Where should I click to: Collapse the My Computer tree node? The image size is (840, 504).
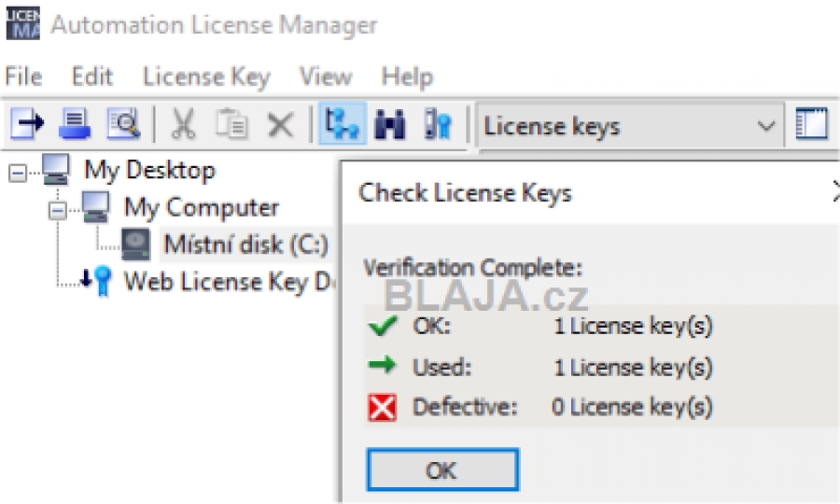point(57,211)
